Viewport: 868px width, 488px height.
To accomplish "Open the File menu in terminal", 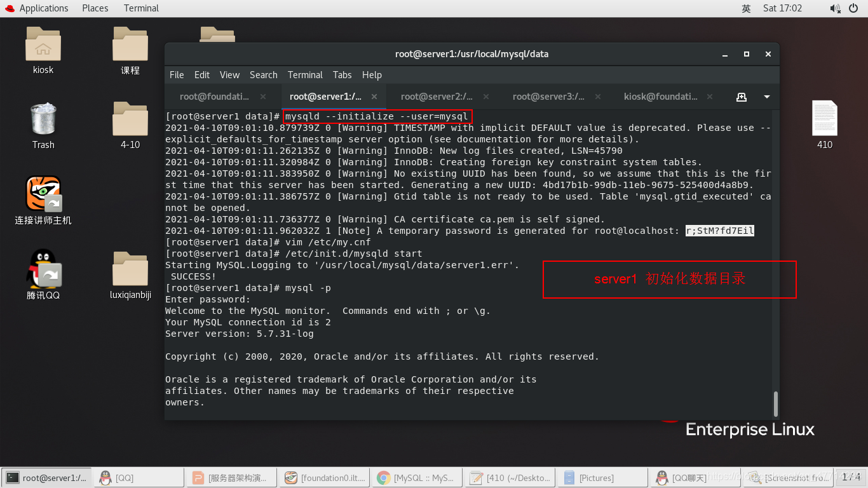I will pos(177,74).
